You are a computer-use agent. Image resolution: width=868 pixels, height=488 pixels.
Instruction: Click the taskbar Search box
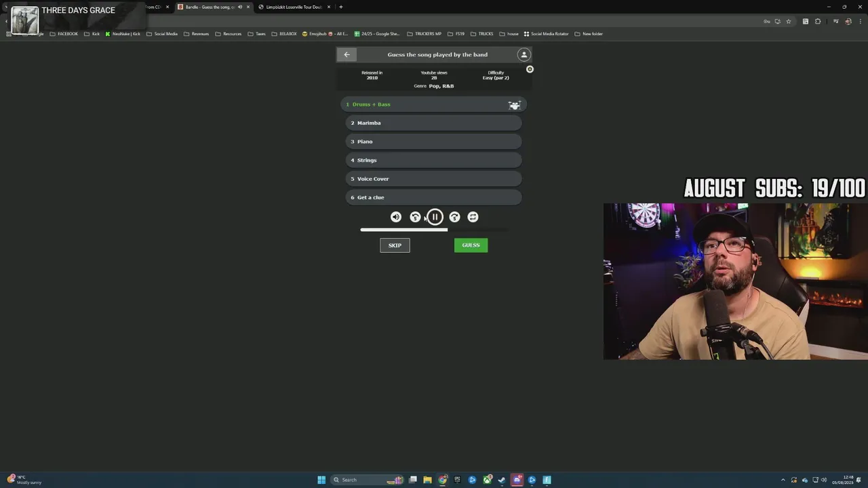(367, 480)
